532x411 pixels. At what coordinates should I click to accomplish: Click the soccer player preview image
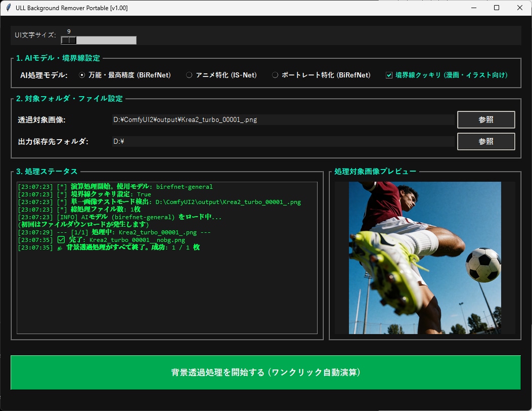pyautogui.click(x=425, y=258)
